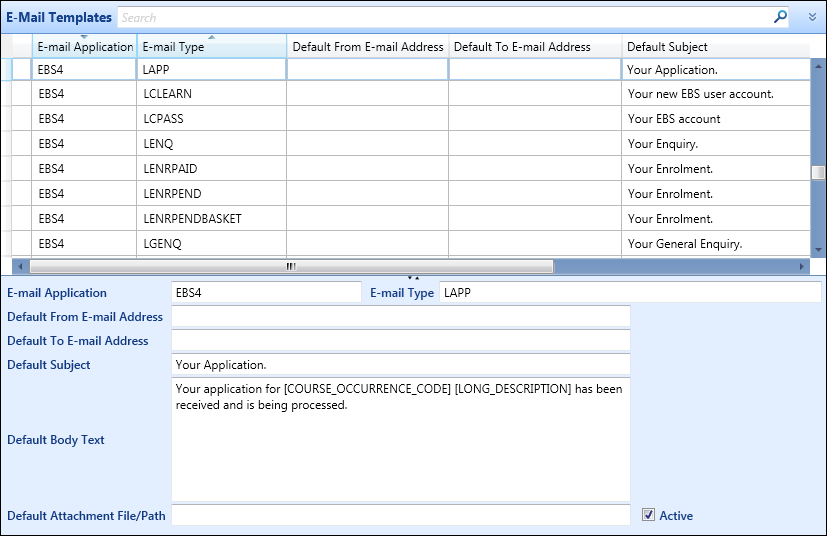The image size is (827, 536).
Task: Click the splitter collapse arrows below grid
Action: pyautogui.click(x=414, y=277)
